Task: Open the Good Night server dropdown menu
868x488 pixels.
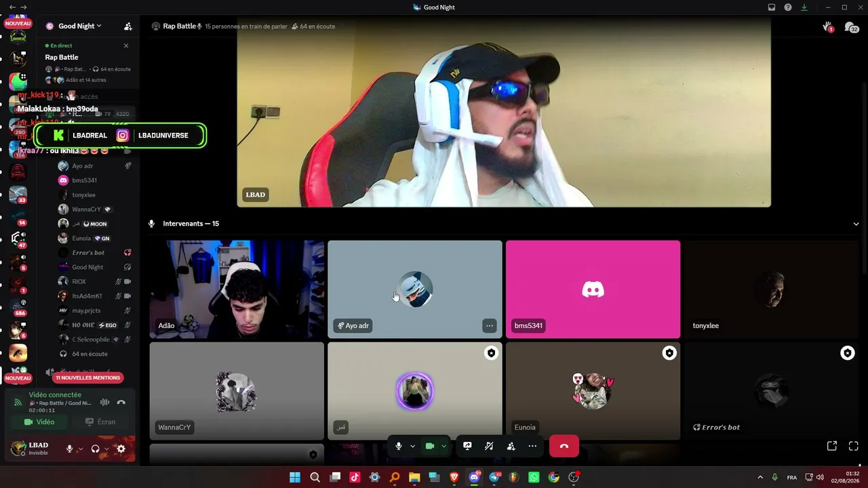Action: tap(79, 26)
